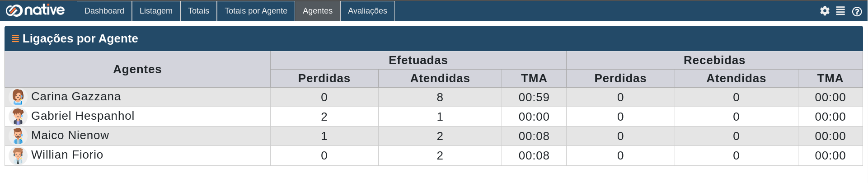This screenshot has height=183, width=868.
Task: Open settings gear icon
Action: [825, 11]
